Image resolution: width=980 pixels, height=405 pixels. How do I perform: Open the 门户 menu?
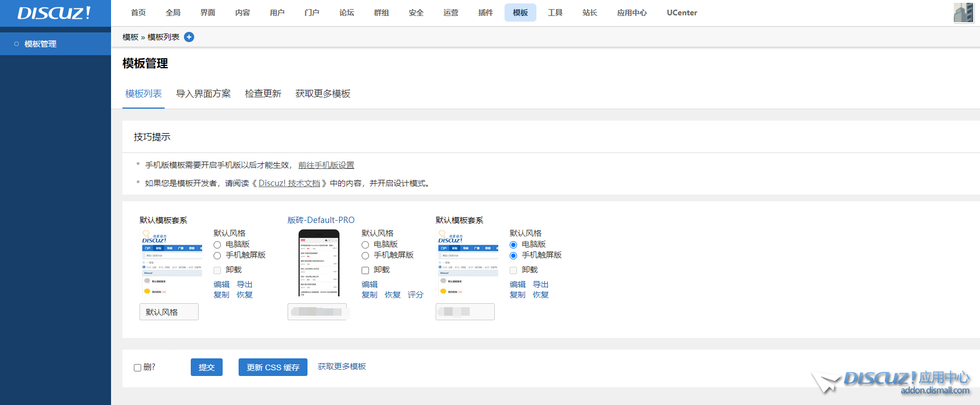(x=312, y=13)
